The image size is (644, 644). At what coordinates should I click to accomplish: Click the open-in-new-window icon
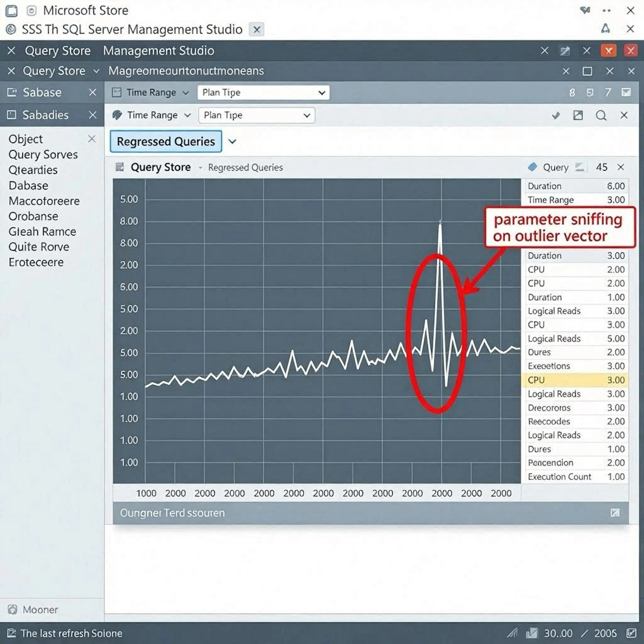coord(578,115)
